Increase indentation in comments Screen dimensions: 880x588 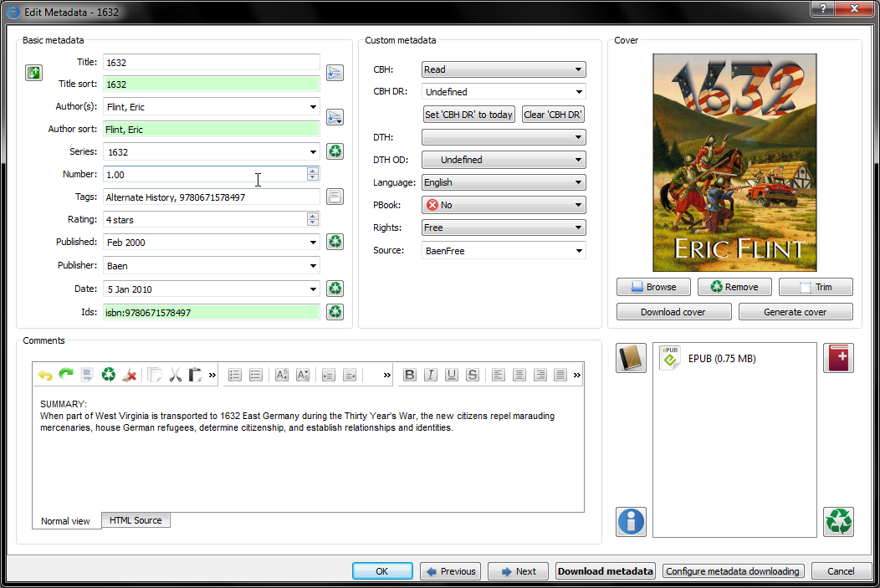click(328, 375)
